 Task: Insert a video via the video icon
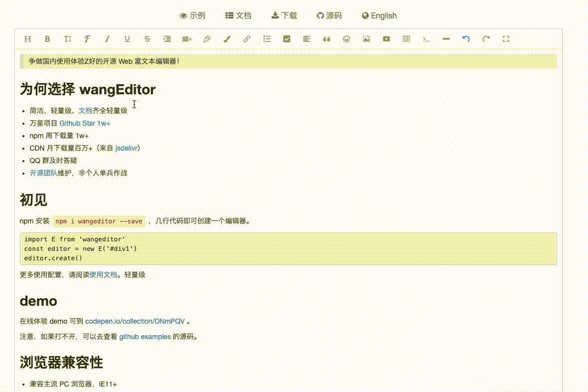386,38
